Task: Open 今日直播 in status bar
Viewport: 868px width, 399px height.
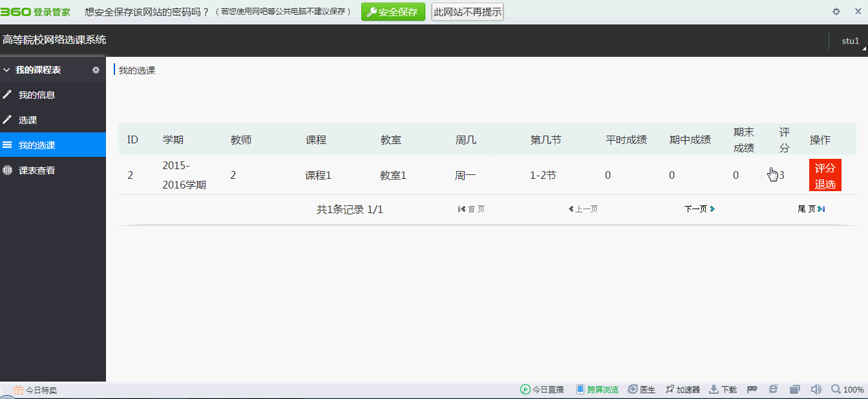Action: [x=542, y=389]
